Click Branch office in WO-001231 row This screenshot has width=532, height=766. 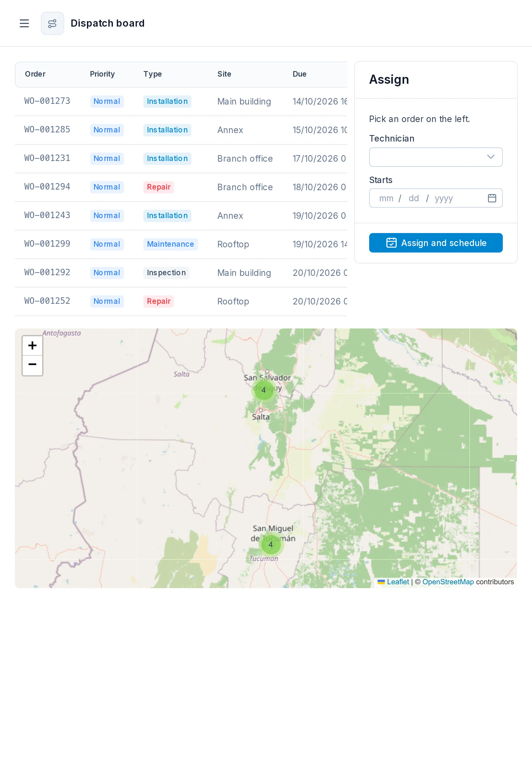coord(245,159)
